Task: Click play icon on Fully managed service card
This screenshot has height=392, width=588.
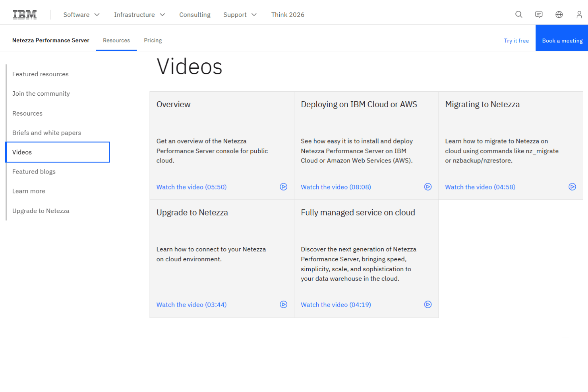Action: click(x=427, y=305)
